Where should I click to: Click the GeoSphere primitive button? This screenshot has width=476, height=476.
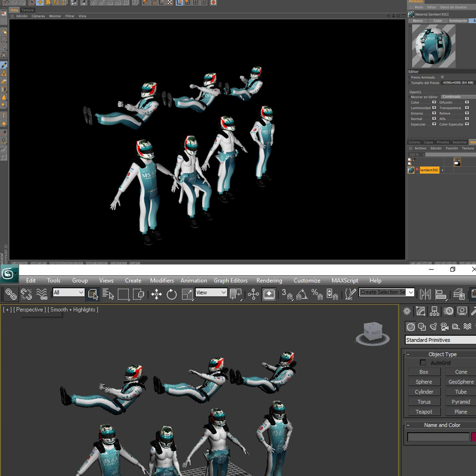click(461, 382)
